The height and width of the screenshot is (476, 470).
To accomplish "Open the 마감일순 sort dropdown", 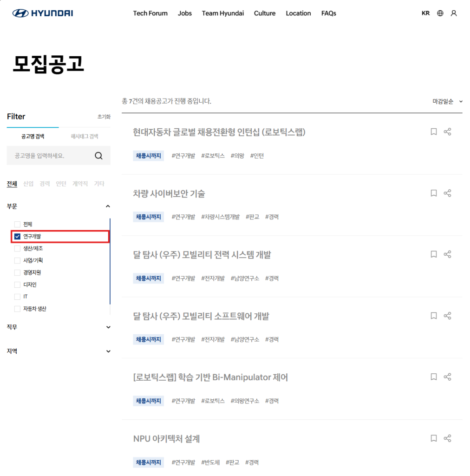I will pyautogui.click(x=448, y=101).
